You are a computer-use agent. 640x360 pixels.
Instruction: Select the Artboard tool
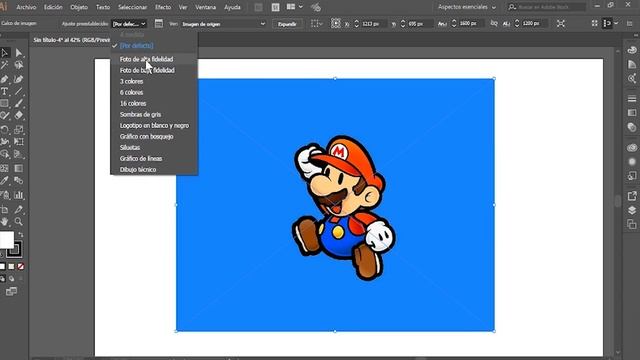pyautogui.click(x=5, y=209)
